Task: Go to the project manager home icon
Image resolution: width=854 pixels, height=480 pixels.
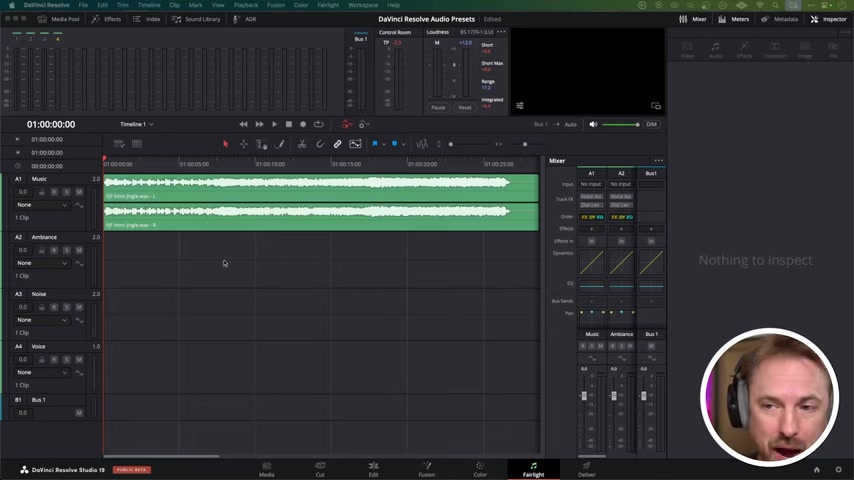Action: pos(816,469)
